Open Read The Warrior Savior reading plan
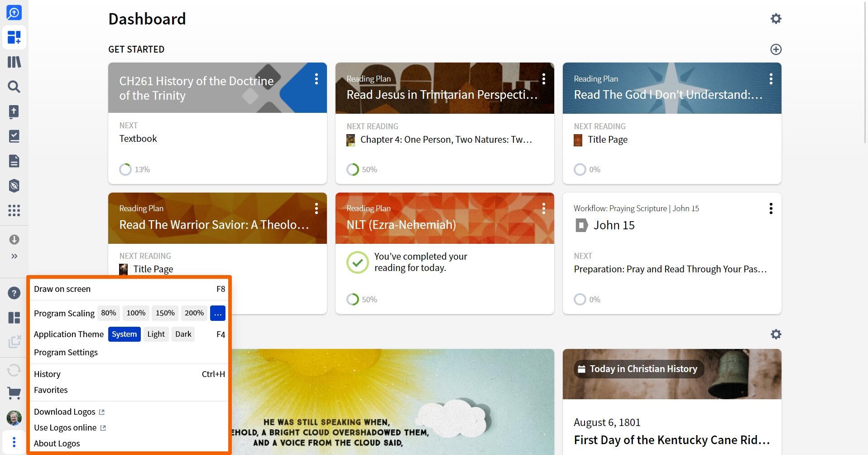868x455 pixels. coord(214,225)
